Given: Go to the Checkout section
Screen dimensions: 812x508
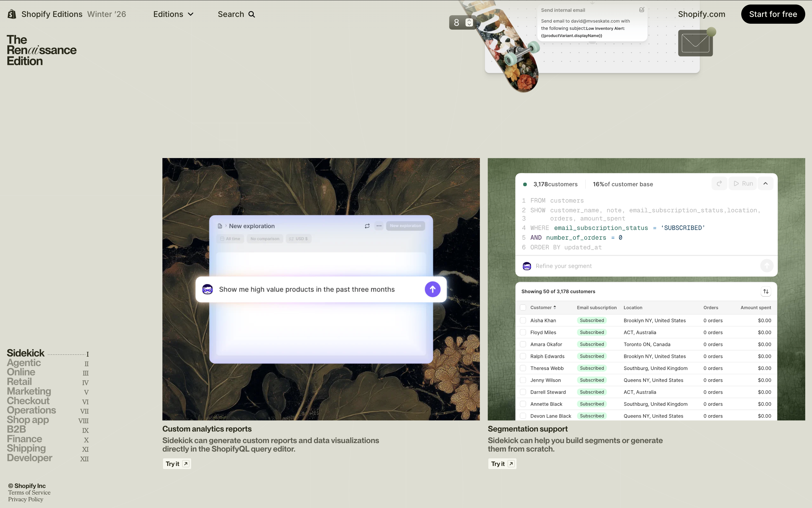Looking at the screenshot, I should coord(28,401).
